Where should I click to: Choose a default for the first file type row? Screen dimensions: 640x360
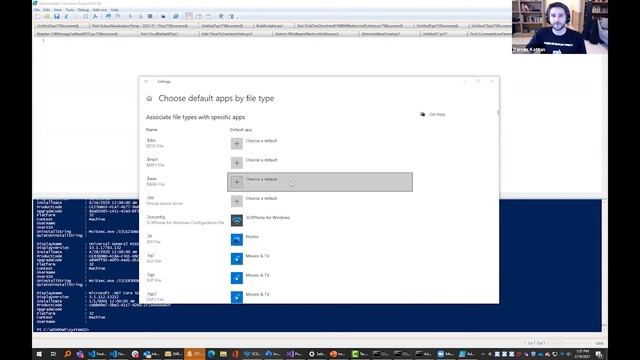coord(320,144)
